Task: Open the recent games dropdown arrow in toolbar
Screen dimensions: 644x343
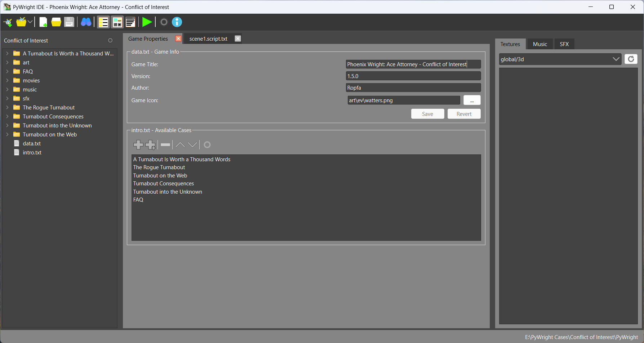Action: point(30,22)
